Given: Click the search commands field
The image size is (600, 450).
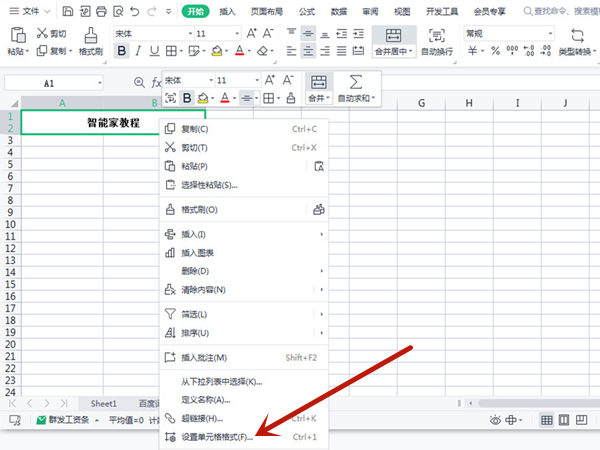Looking at the screenshot, I should coord(561,11).
